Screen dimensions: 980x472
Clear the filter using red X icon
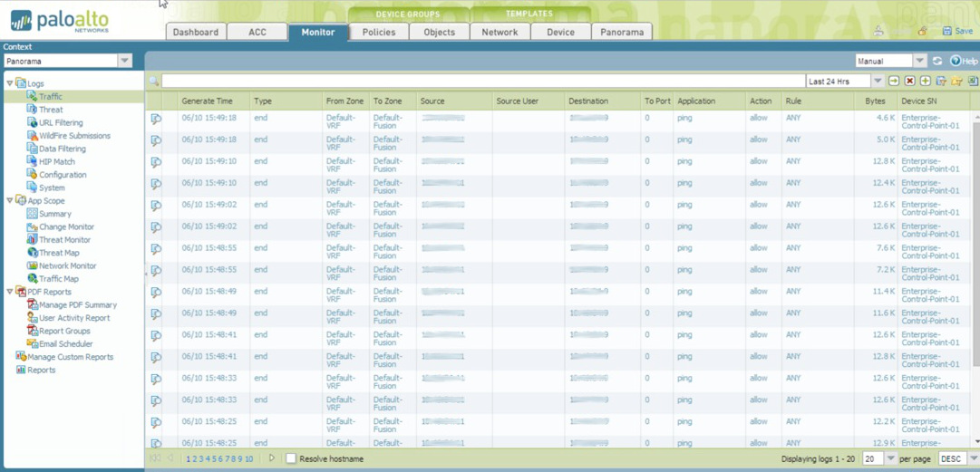(909, 82)
